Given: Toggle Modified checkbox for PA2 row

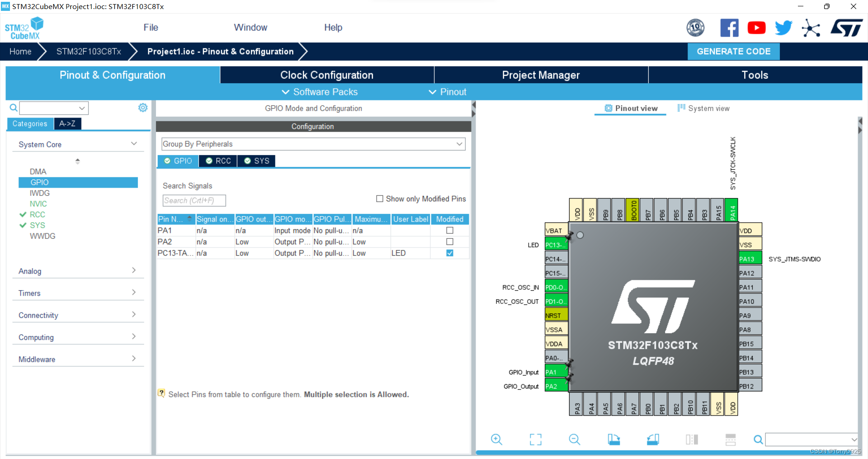Looking at the screenshot, I should pyautogui.click(x=450, y=241).
